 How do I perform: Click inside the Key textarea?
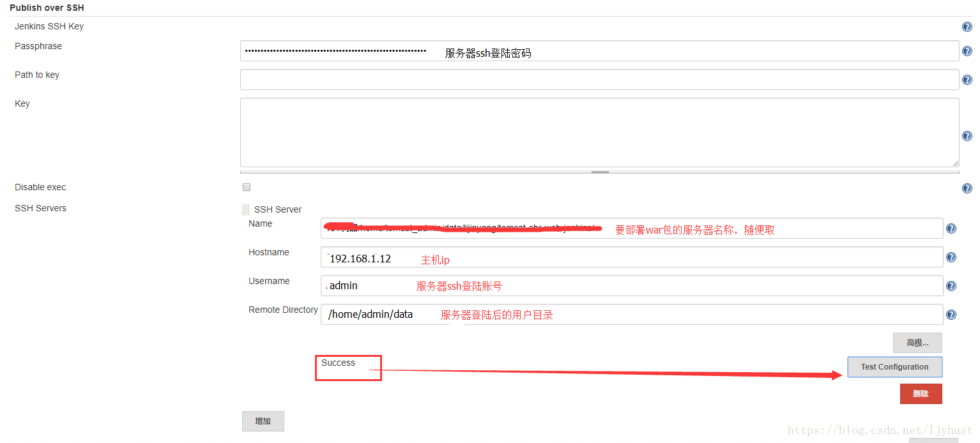pos(599,132)
